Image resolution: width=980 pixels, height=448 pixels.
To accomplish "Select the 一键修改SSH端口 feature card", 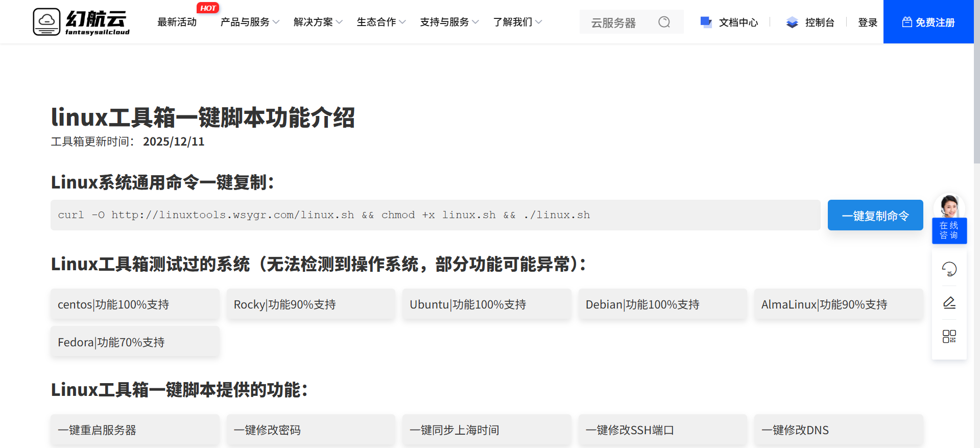I will click(x=662, y=430).
